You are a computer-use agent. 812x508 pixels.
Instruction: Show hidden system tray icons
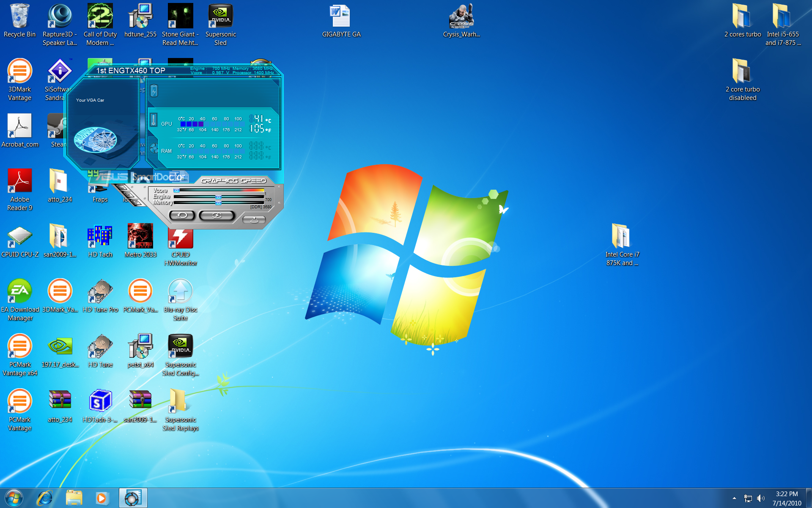point(734,498)
